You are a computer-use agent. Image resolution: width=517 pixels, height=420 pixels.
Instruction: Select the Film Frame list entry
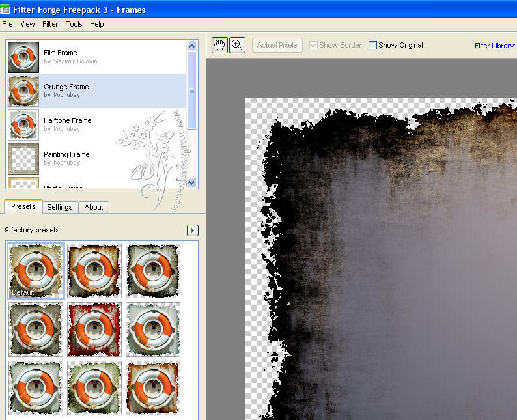(96, 57)
